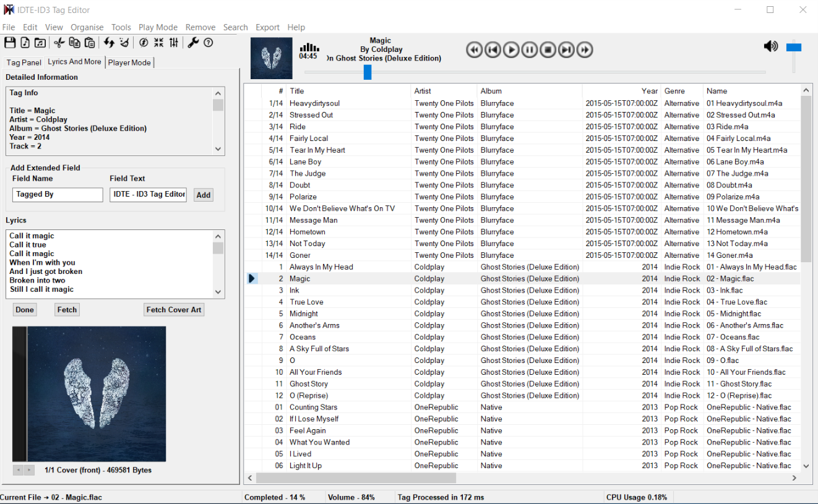The image size is (818, 504).
Task: Click the four inward arrows icon
Action: [159, 43]
